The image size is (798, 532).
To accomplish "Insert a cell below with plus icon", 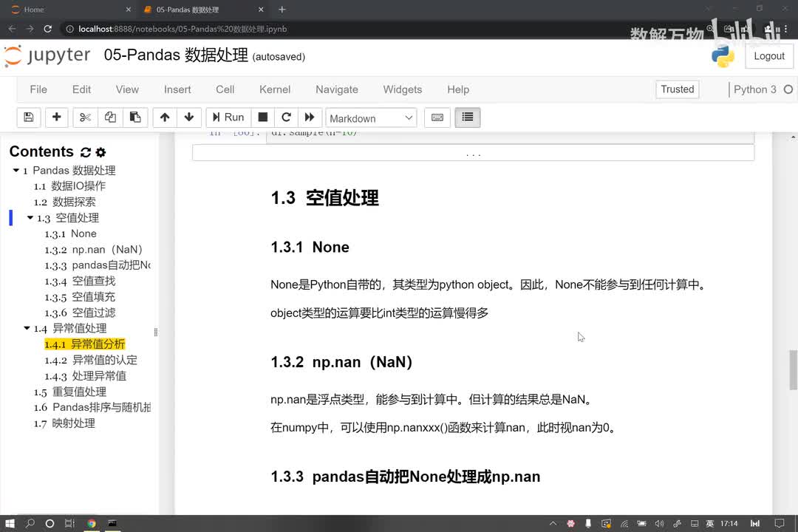I will coord(56,117).
